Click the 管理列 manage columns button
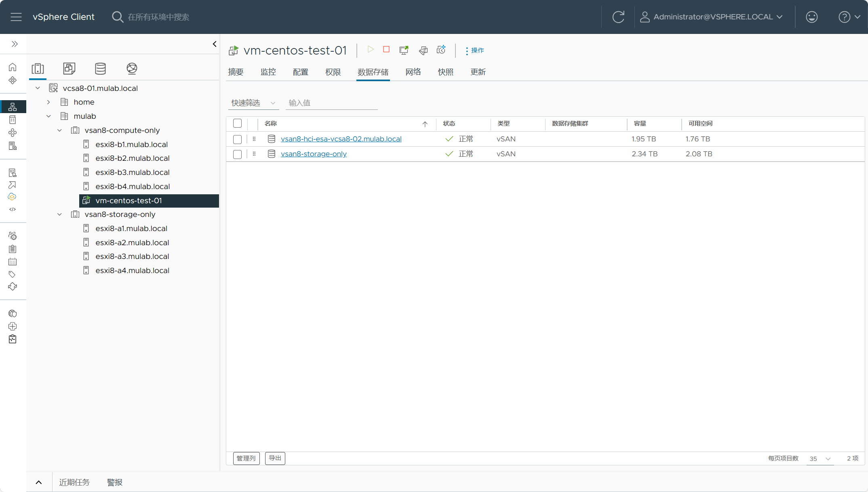 (x=246, y=458)
